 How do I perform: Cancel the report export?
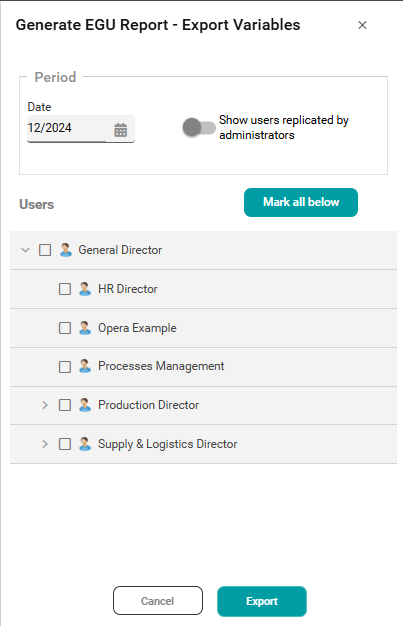click(158, 601)
